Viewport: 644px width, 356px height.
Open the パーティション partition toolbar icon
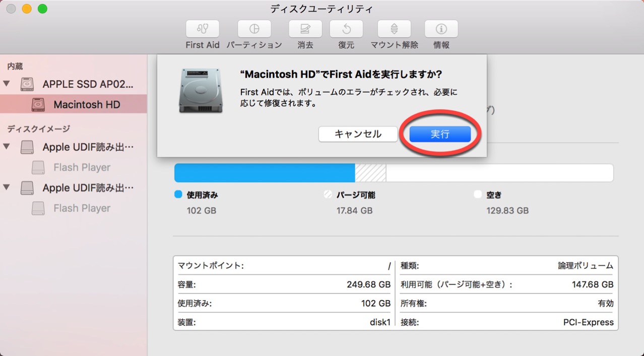(x=254, y=29)
